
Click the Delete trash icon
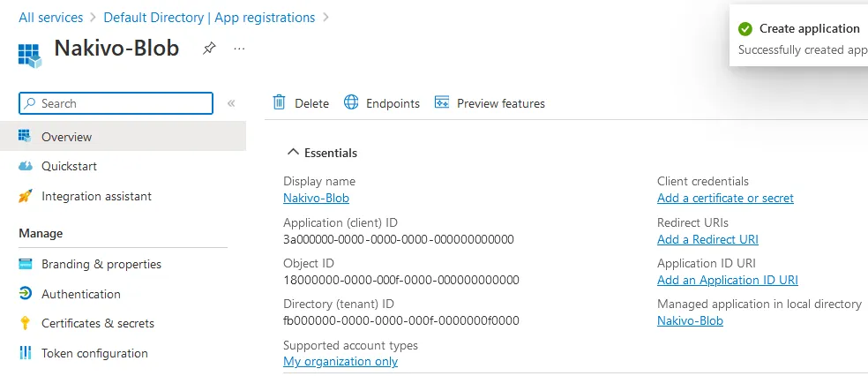point(280,103)
